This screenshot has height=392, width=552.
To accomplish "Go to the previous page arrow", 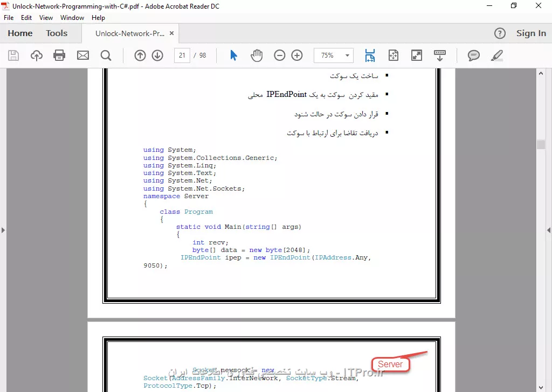I will (140, 55).
